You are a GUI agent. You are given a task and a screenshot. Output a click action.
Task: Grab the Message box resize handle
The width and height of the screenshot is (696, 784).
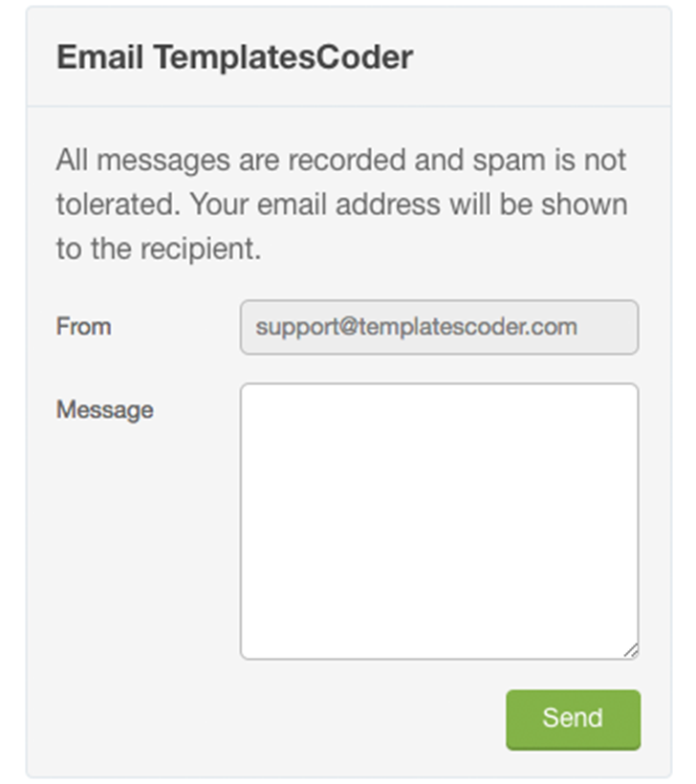coord(631,651)
